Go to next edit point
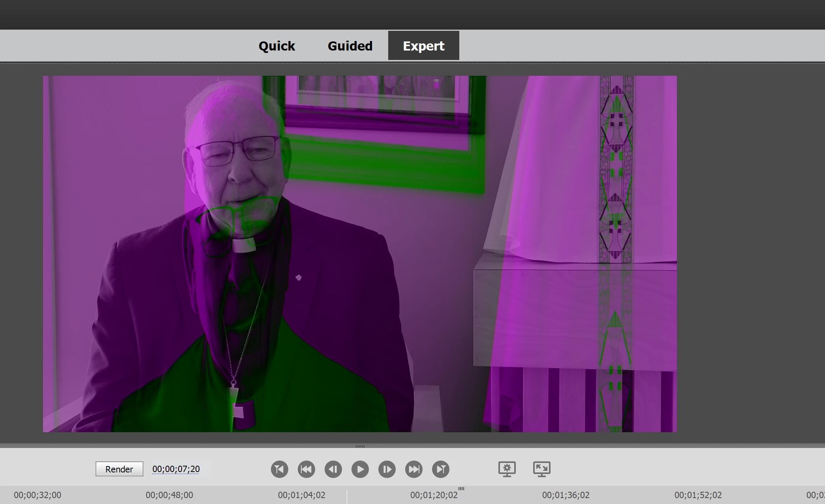Viewport: 825px width, 504px height. point(441,469)
